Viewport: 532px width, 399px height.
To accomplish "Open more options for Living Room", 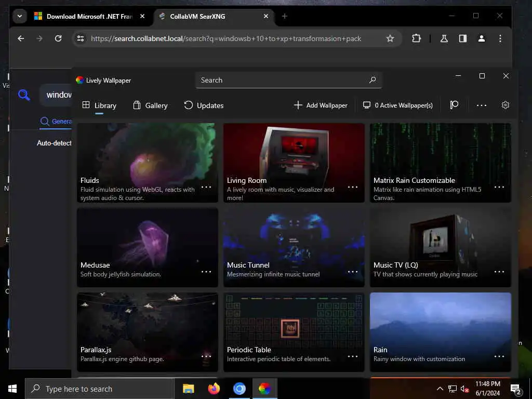I will pos(353,187).
